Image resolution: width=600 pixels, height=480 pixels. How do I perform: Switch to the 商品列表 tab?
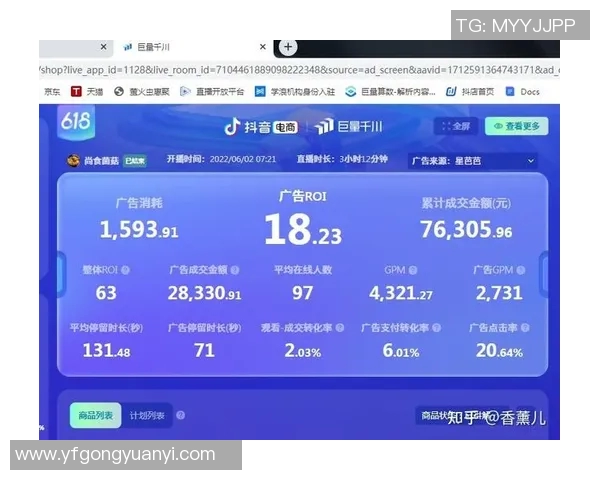[x=95, y=415]
